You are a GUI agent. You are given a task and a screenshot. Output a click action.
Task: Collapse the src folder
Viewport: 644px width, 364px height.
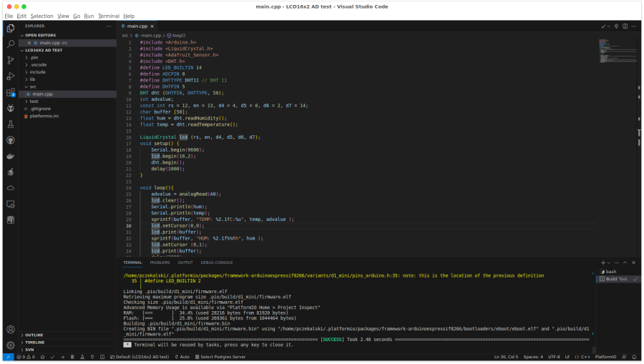tap(33, 87)
